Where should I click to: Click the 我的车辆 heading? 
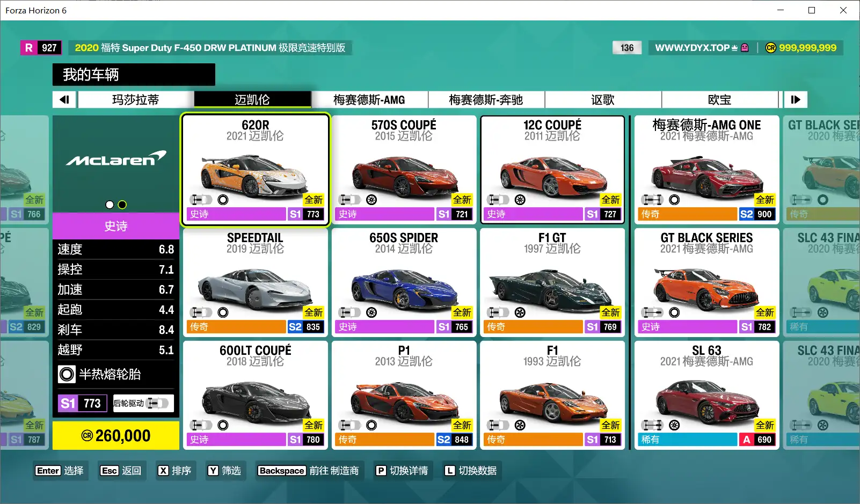[91, 75]
